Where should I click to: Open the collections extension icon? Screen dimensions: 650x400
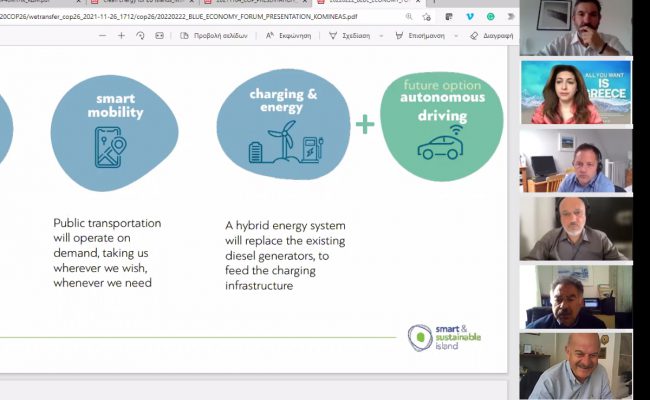(449, 17)
